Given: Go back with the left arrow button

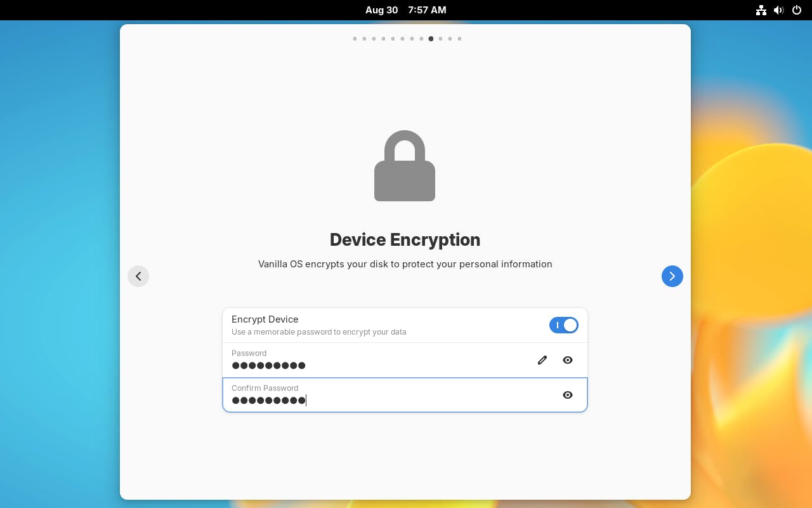Looking at the screenshot, I should pos(138,276).
